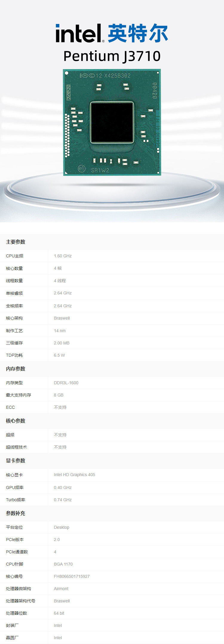Click the Pentium J3710 title text
The width and height of the screenshot is (224, 644).
tap(112, 56)
